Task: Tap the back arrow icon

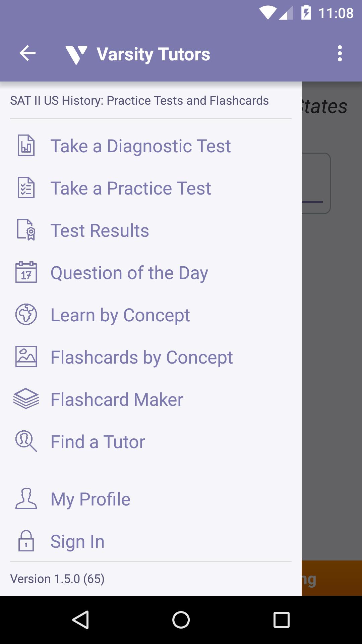Action: [x=27, y=53]
